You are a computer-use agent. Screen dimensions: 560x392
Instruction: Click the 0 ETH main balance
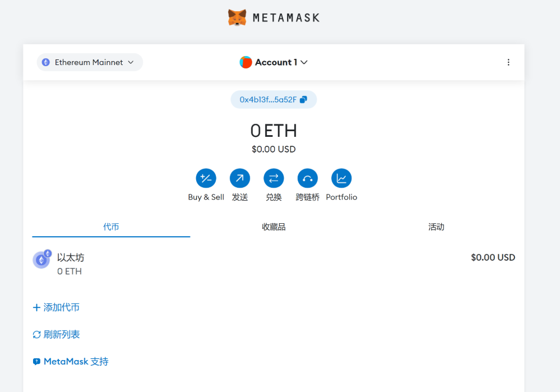coord(274,131)
